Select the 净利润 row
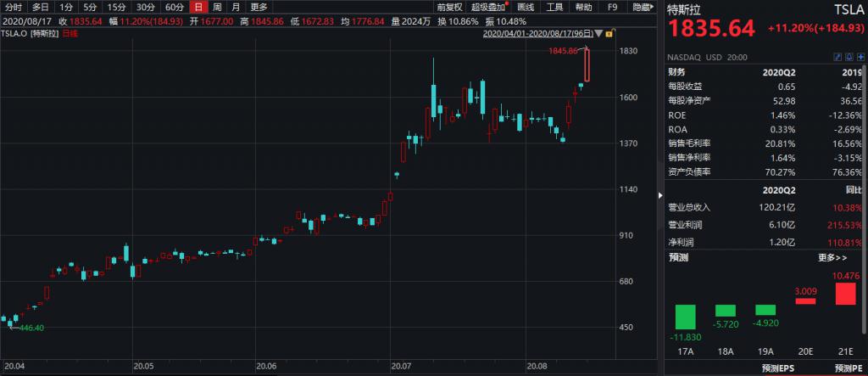Viewport: 868px width, 376px height. tap(765, 243)
